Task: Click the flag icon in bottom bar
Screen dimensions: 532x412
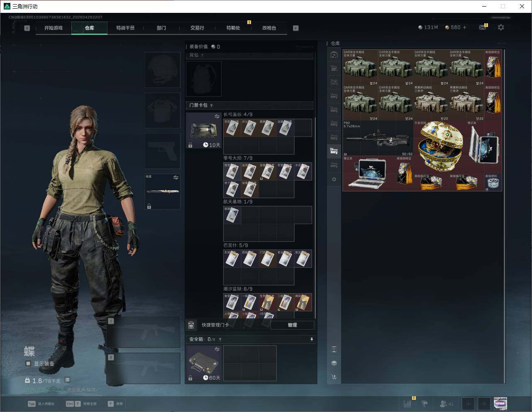Action: click(425, 404)
